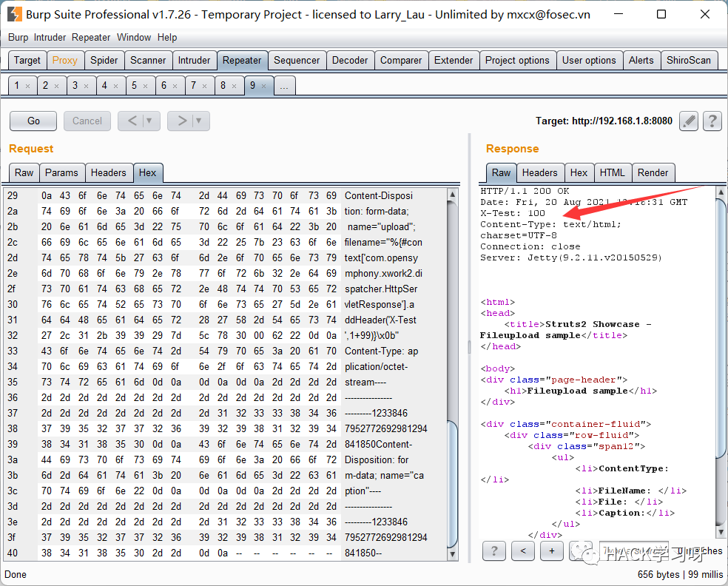Close Repeater tab 5
The height and width of the screenshot is (586, 728).
coord(145,86)
